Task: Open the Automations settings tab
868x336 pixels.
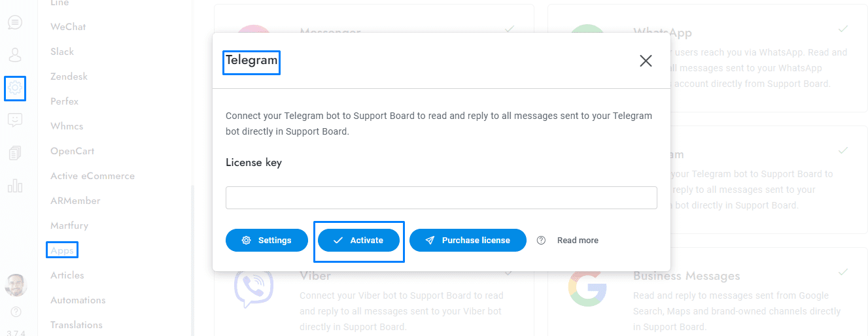Action: pyautogui.click(x=78, y=300)
